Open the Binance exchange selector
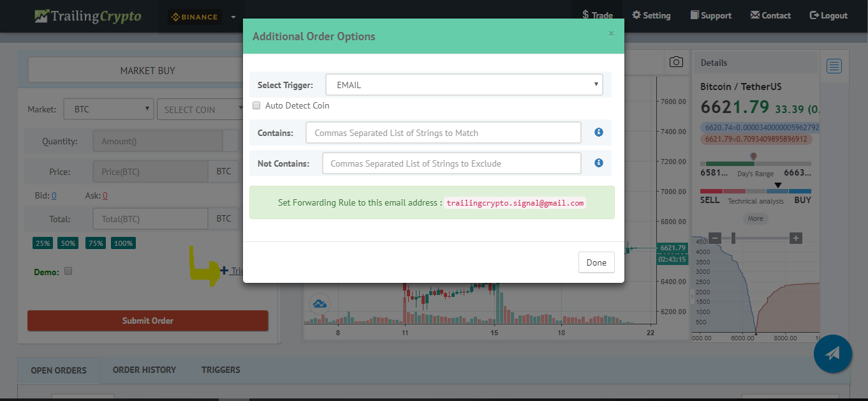868x401 pixels. [x=202, y=17]
